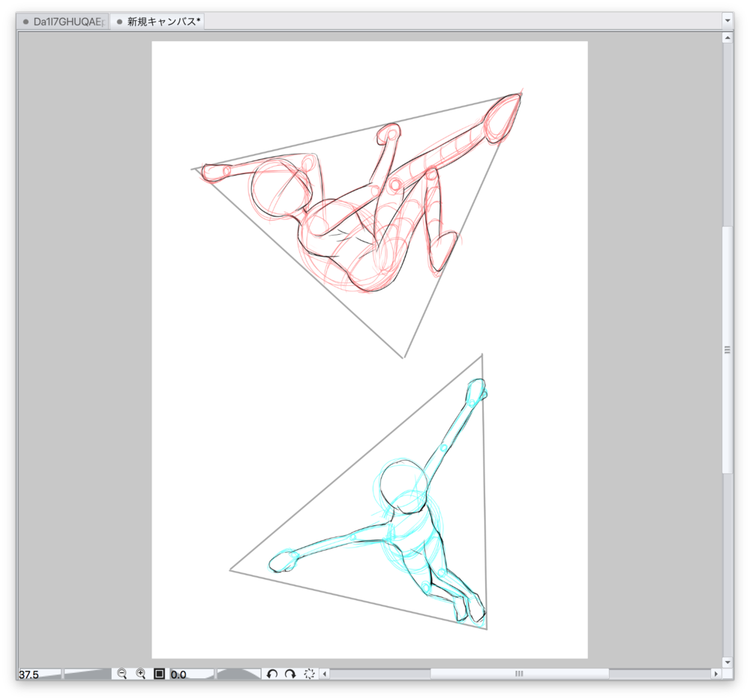Click the horizontal scrollbar thumb
This screenshot has width=750, height=700.
(520, 674)
